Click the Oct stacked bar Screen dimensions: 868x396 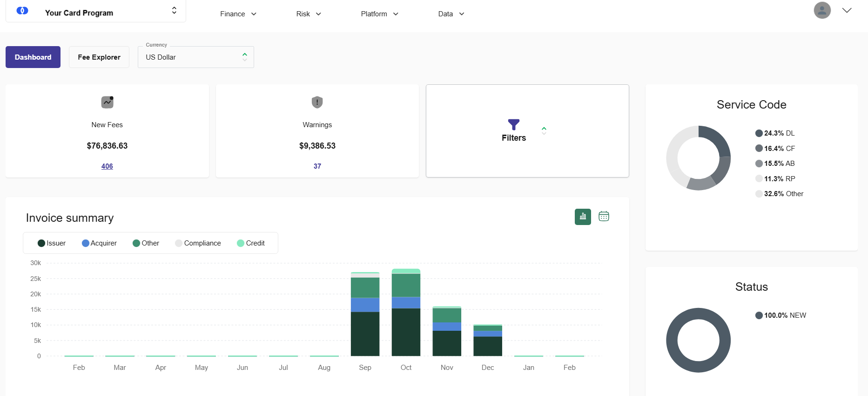pyautogui.click(x=406, y=313)
